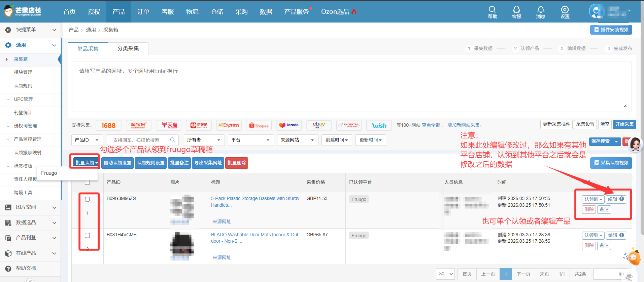Tick the checkbox for product B081H4VCMB
Screen dimensions: 644x282
pyautogui.click(x=88, y=235)
